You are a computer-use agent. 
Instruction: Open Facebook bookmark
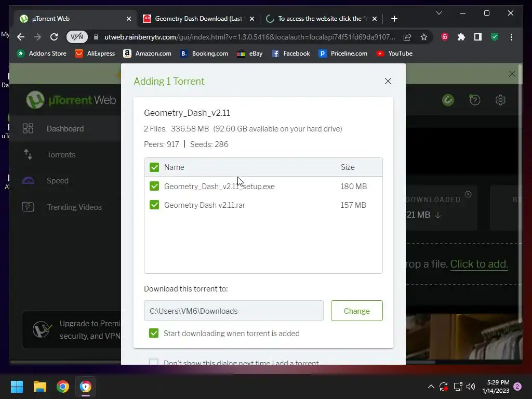(291, 54)
